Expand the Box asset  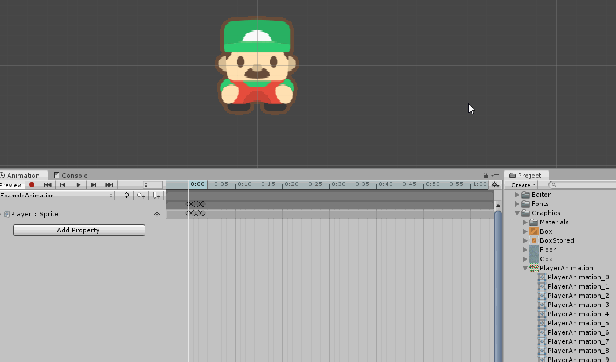pos(525,232)
